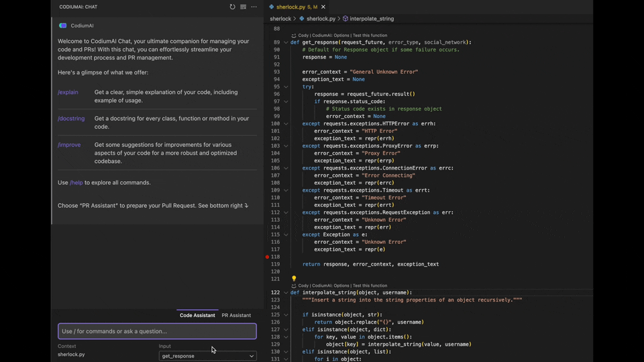Click the sherlock.py context file name

[x=71, y=354]
